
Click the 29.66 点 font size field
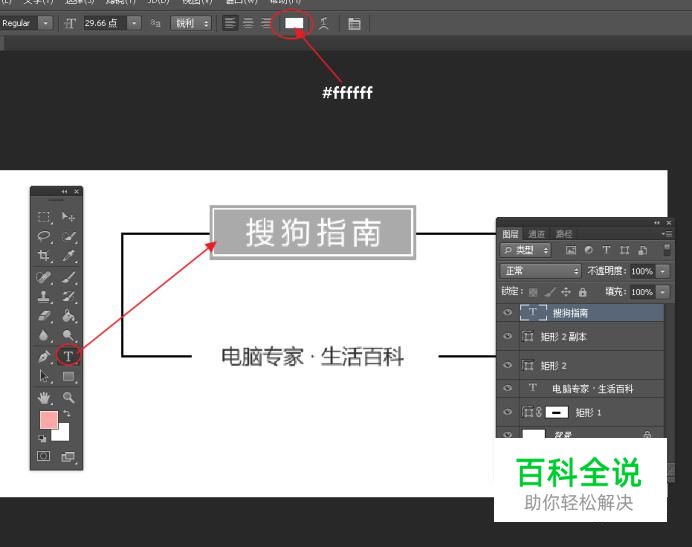105,23
